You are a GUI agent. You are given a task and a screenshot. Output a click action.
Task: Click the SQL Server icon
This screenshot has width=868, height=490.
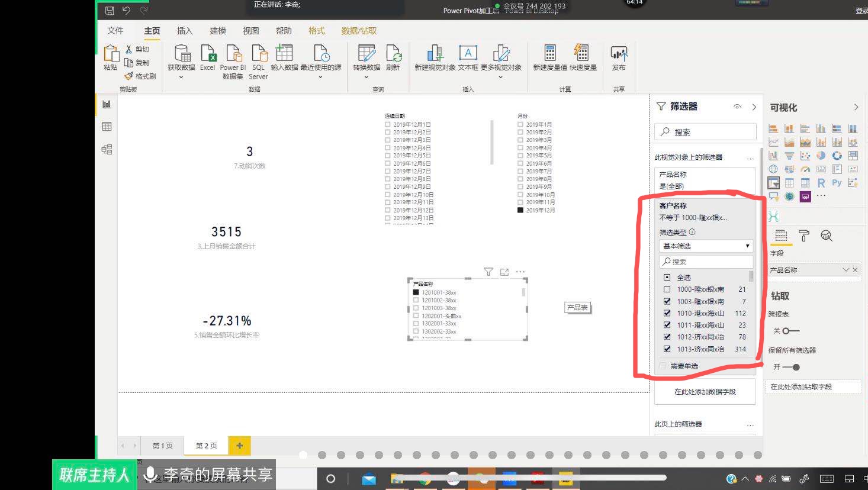(259, 53)
